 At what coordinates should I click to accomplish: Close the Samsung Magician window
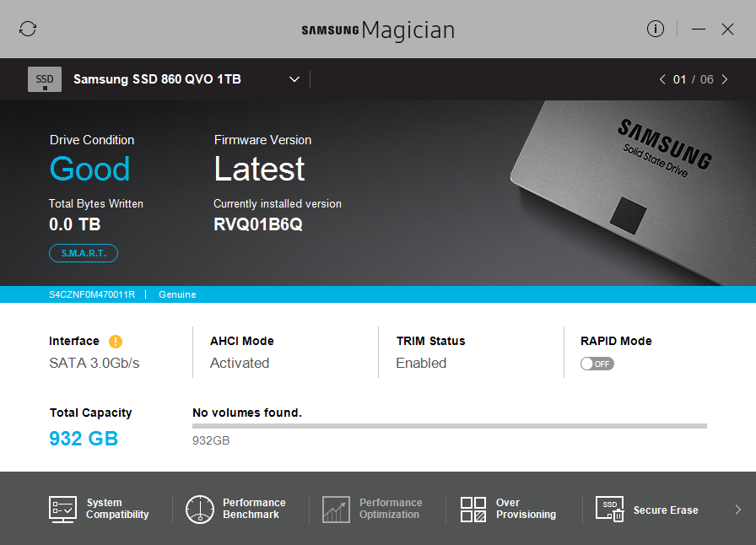point(727,30)
